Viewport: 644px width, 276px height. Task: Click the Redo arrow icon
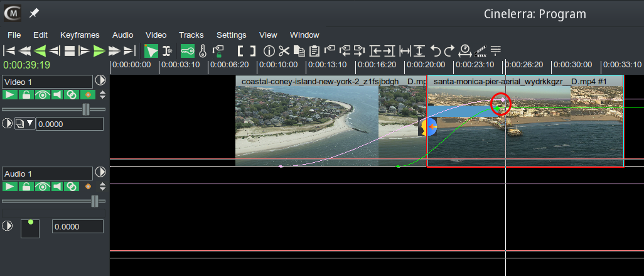tap(449, 51)
